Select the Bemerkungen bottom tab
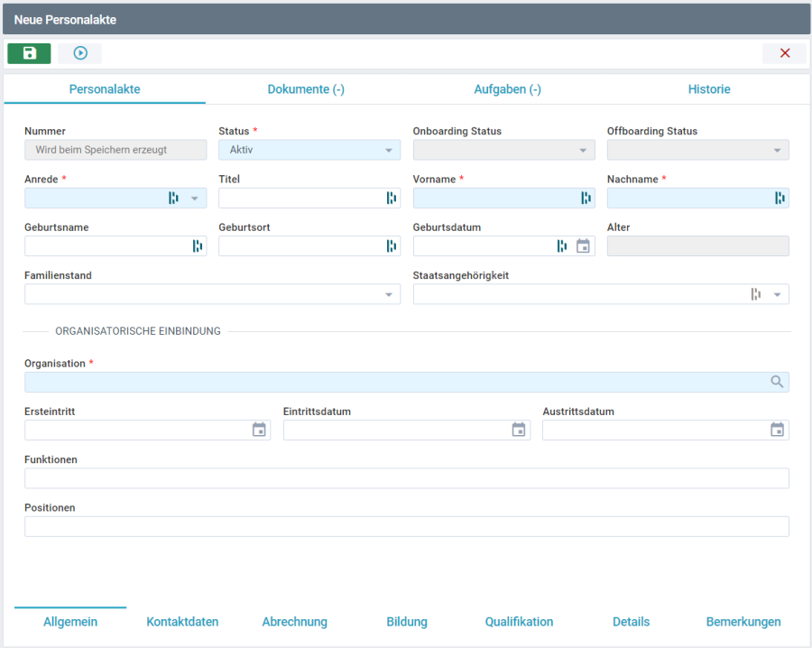 pos(743,622)
